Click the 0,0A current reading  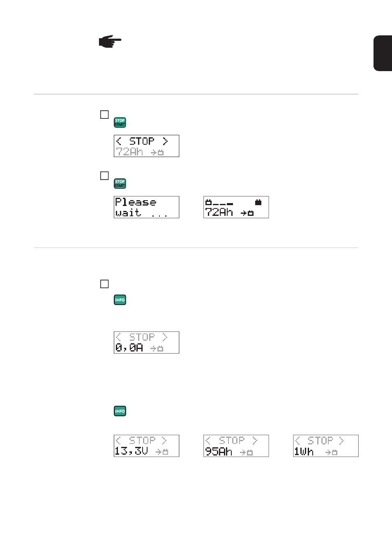pyautogui.click(x=129, y=348)
